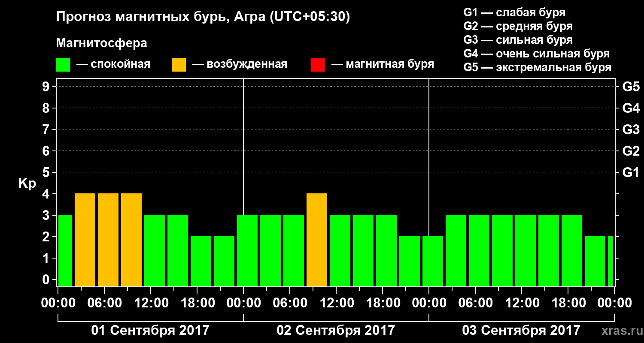
Task: Click the G1 storm level label on right axis
Action: 631,173
